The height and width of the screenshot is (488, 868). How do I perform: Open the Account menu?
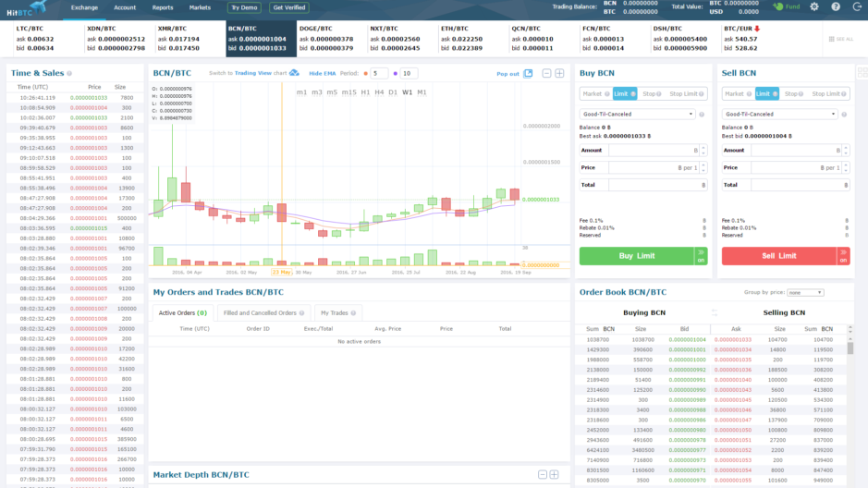[x=125, y=7]
